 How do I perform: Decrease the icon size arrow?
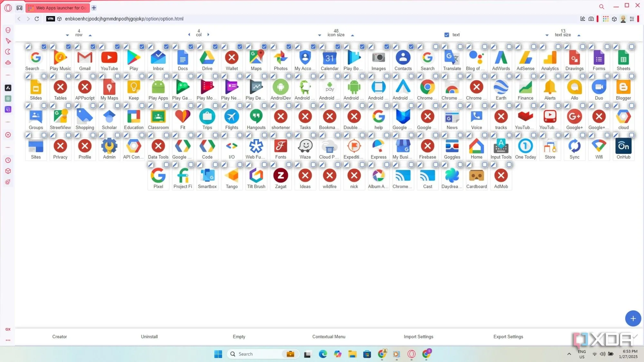point(319,35)
